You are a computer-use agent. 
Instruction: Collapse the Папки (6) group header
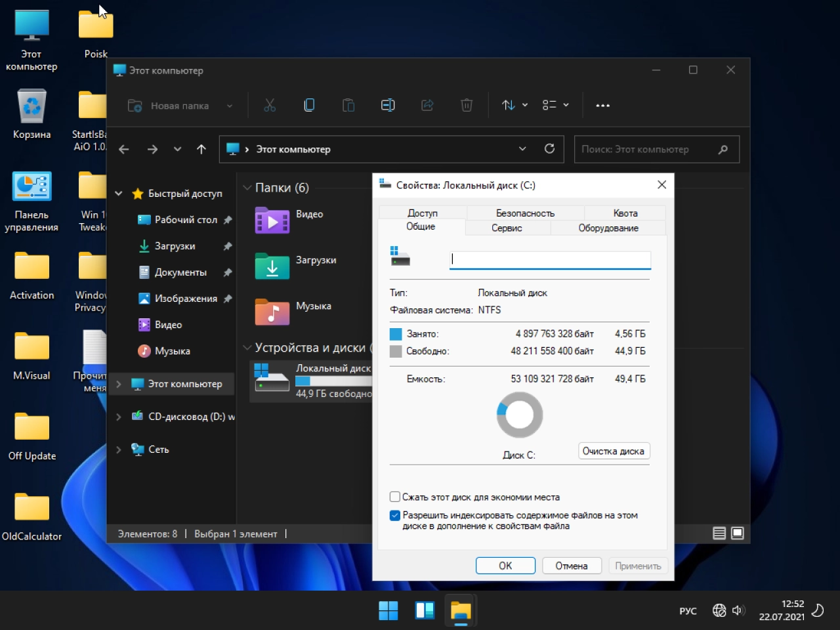point(247,188)
